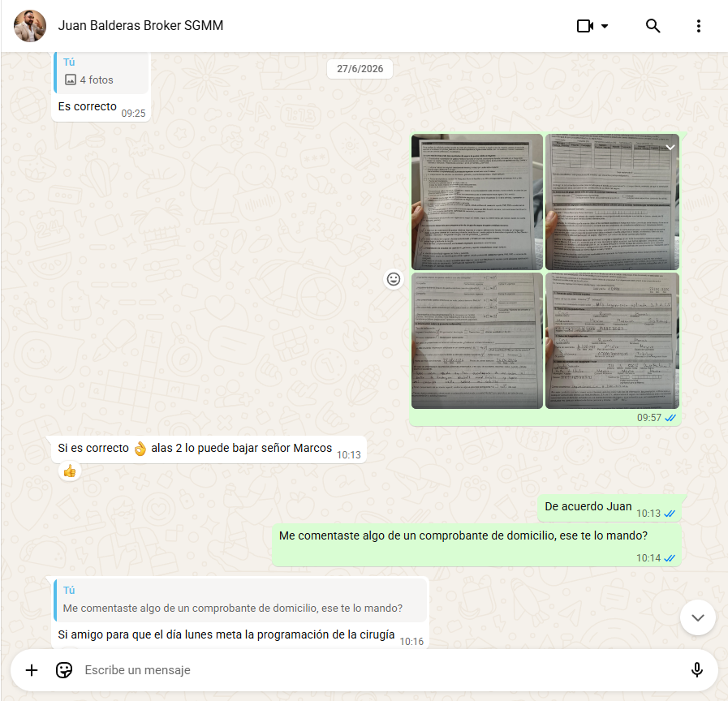
Task: Jump to quoted comprobante de domicilio message
Action: tap(240, 600)
